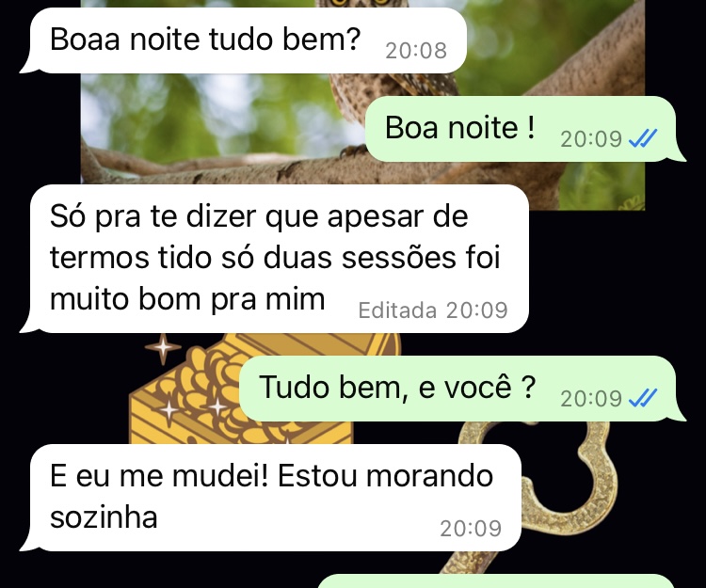This screenshot has height=588, width=706.
Task: Click the 20:08 timestamp on first message
Action: 416,51
